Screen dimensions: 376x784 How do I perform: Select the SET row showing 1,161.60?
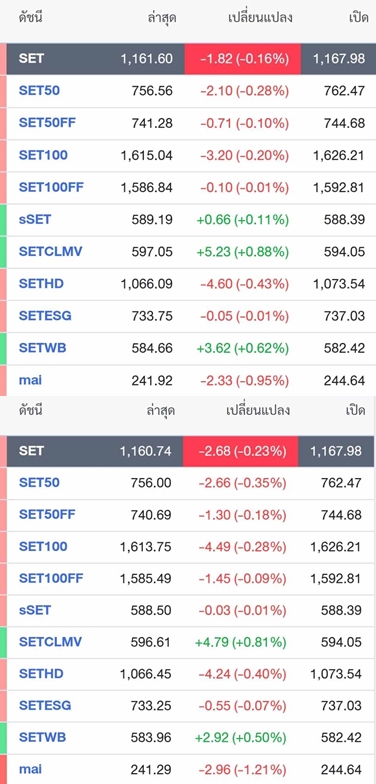pyautogui.click(x=188, y=58)
